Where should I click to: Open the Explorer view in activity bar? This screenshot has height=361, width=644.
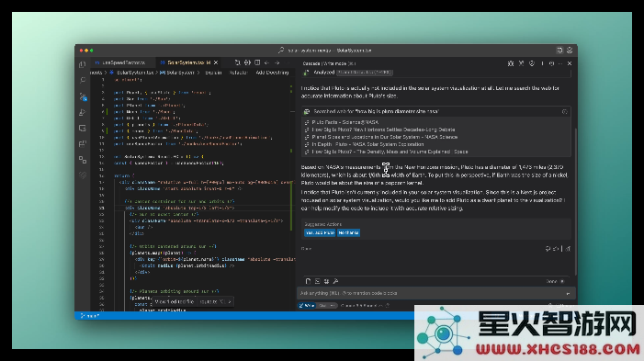tap(83, 64)
